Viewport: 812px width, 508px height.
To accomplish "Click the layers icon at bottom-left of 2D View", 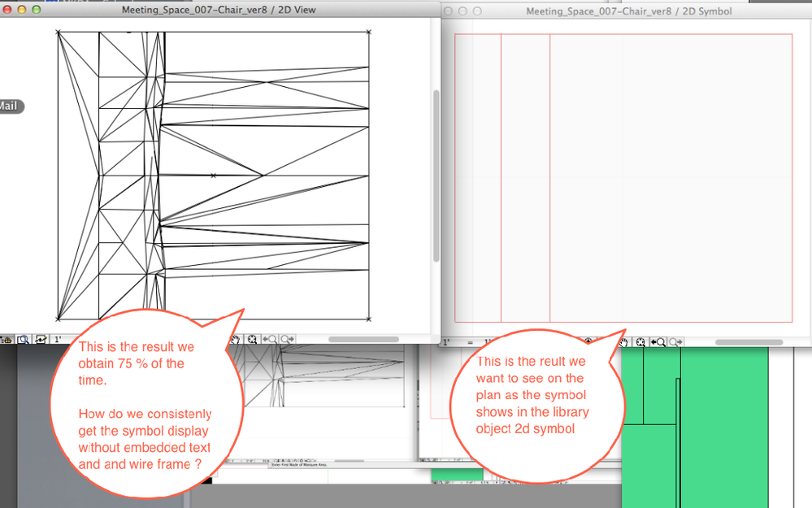I will tap(7, 340).
